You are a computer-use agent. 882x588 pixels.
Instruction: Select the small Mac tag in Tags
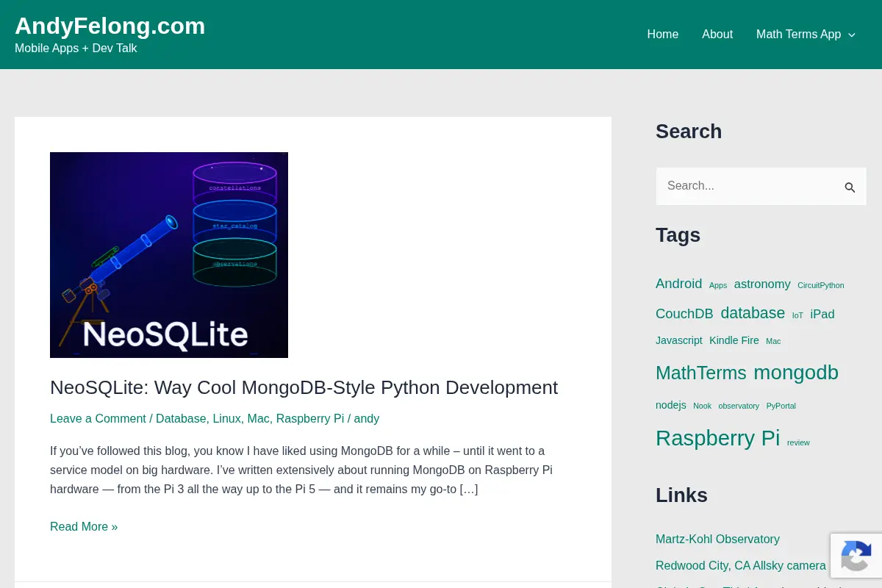point(773,341)
